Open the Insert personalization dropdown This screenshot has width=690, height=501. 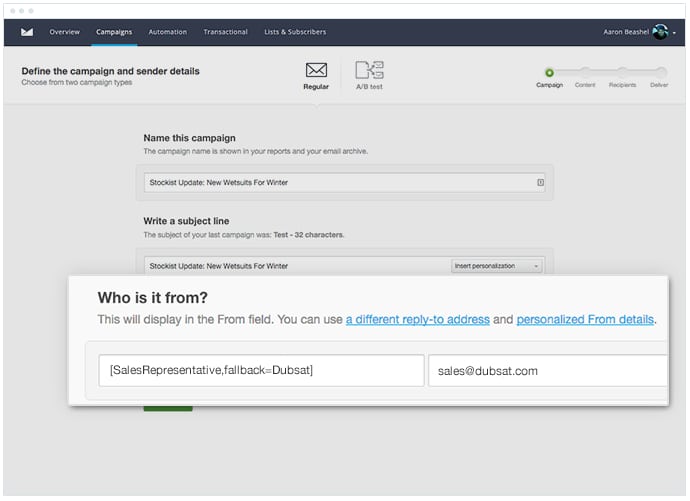[496, 266]
